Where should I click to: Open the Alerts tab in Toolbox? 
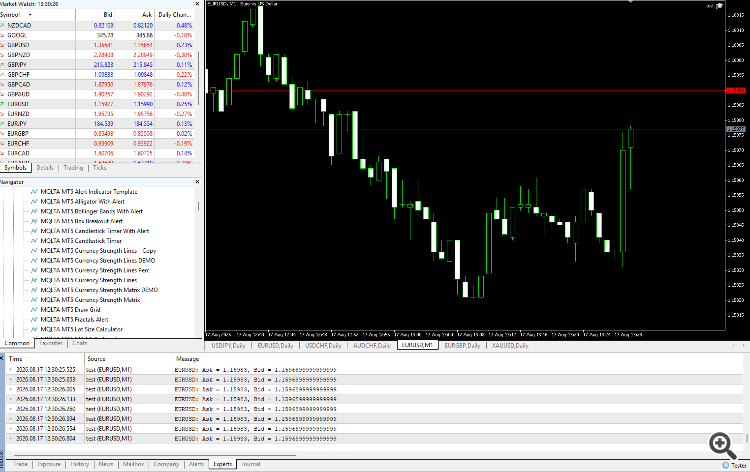point(197,464)
